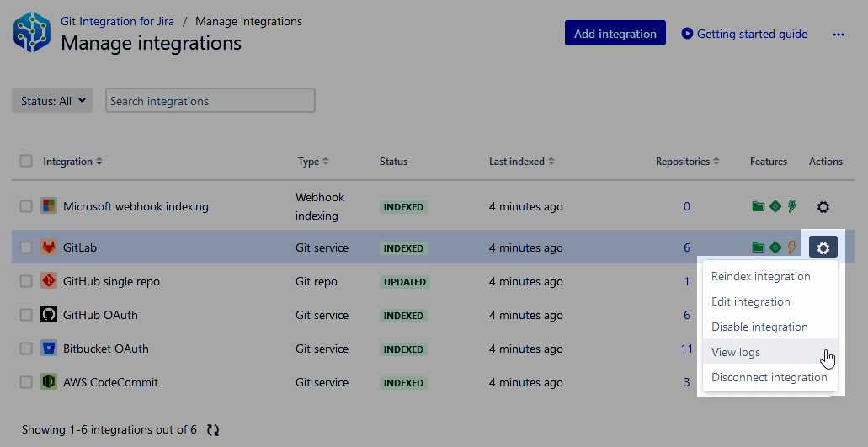Select the GitHub single repo checkbox
The width and height of the screenshot is (868, 447).
pyautogui.click(x=26, y=281)
